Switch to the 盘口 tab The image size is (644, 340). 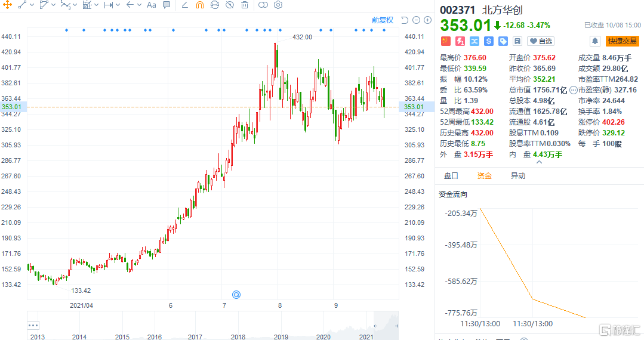coord(451,176)
